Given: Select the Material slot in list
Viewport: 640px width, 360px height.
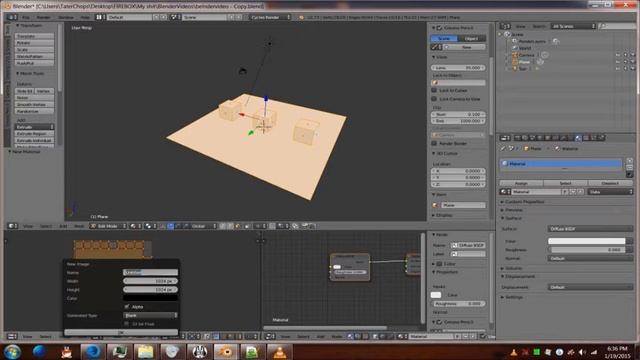Looking at the screenshot, I should pos(560,164).
